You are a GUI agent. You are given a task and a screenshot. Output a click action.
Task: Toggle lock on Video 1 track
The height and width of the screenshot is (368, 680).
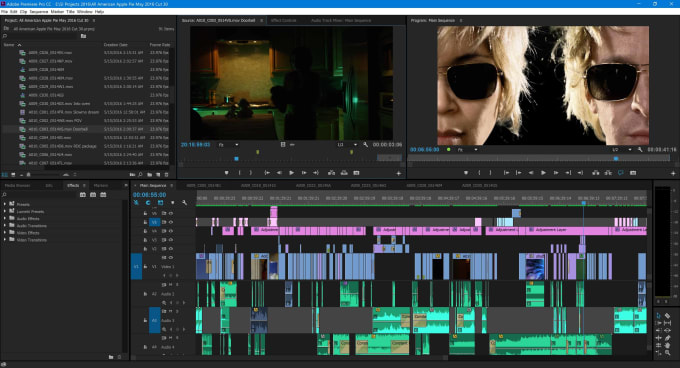[145, 267]
